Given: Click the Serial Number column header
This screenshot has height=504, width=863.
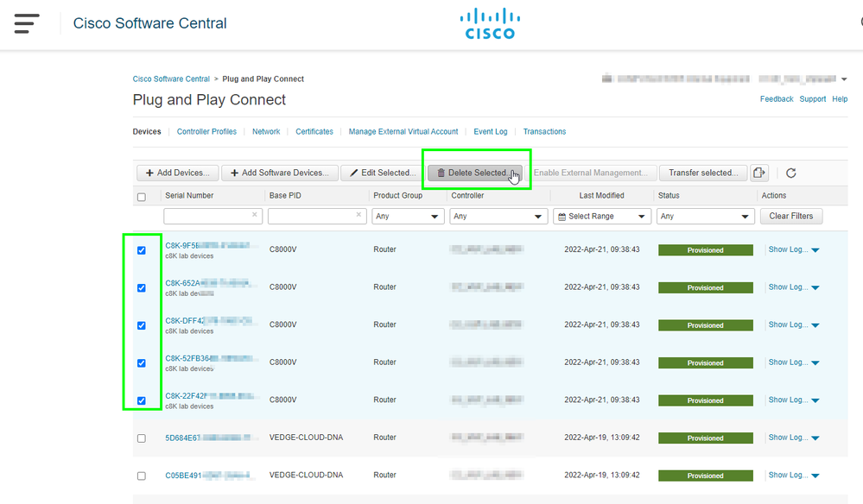Looking at the screenshot, I should (189, 196).
